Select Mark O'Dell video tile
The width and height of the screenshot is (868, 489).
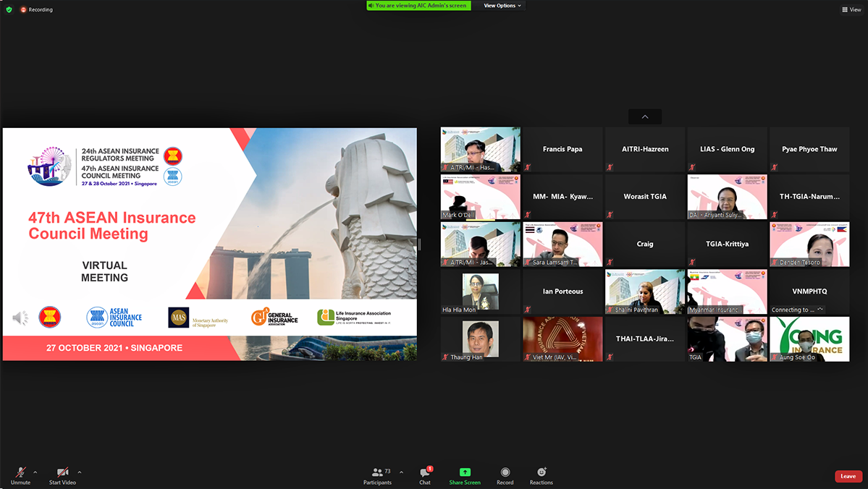point(481,197)
